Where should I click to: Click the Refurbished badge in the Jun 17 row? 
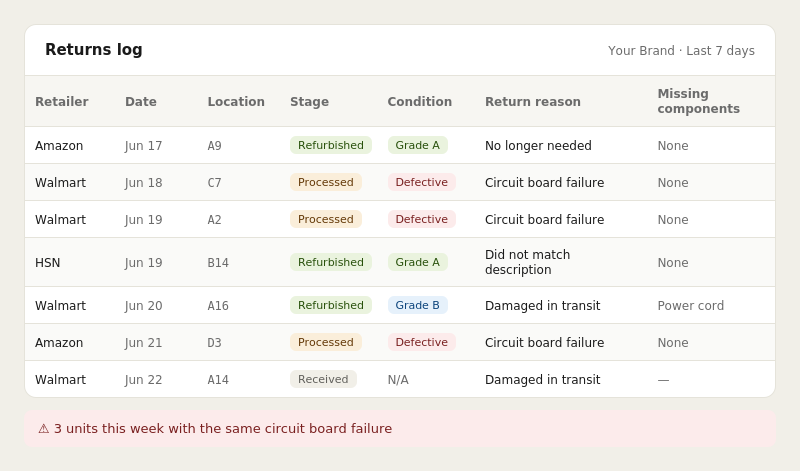[331, 145]
